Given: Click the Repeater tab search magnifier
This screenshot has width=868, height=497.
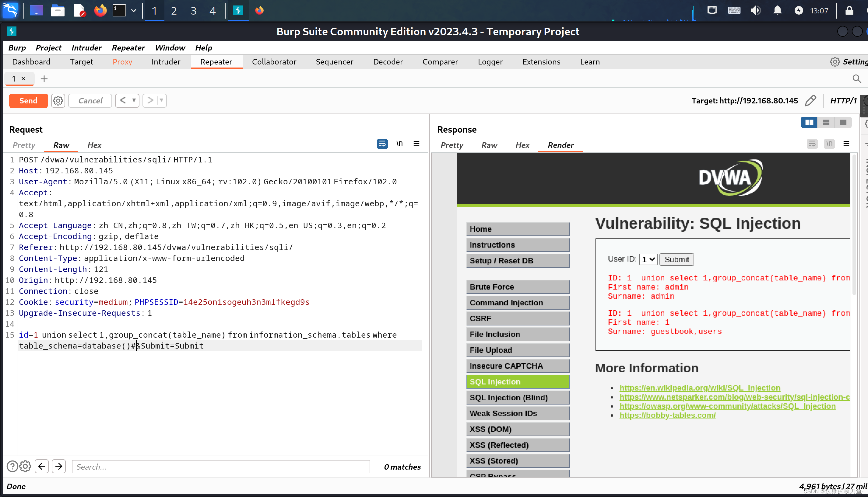Looking at the screenshot, I should click(857, 79).
